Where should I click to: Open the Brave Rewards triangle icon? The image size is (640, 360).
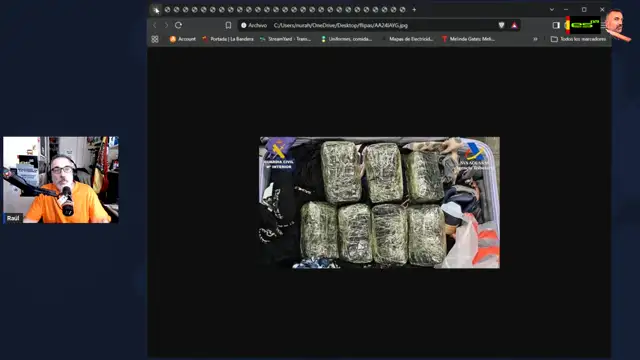click(514, 25)
